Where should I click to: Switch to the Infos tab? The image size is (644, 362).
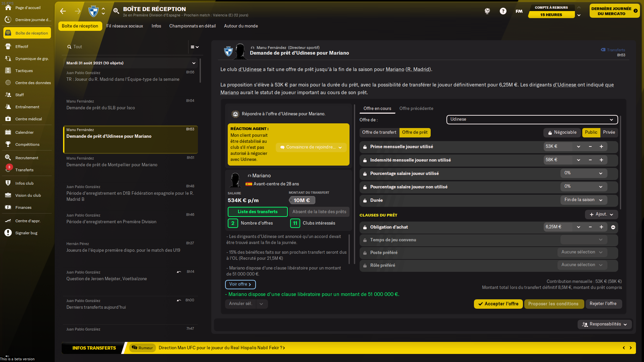[156, 26]
